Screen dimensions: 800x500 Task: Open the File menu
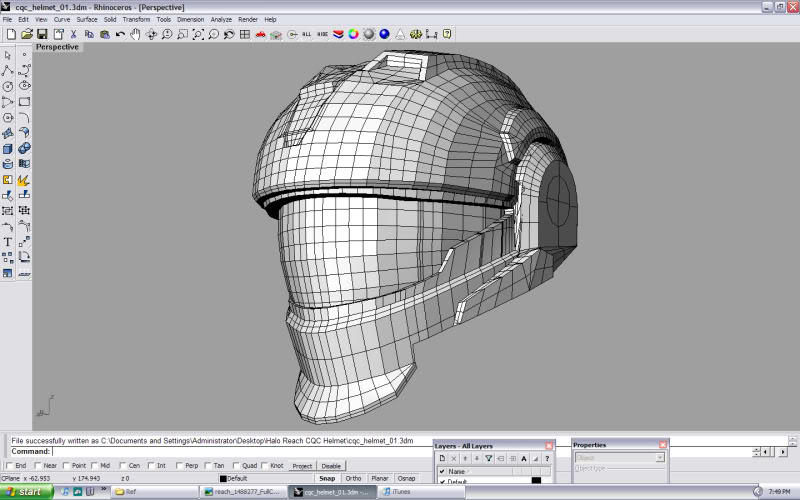click(7, 19)
